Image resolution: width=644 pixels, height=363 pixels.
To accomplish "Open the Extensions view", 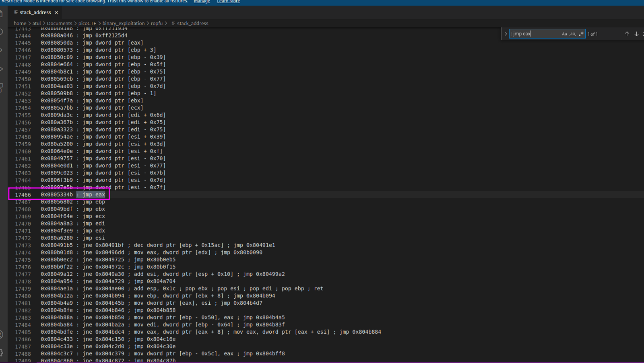I will pyautogui.click(x=2, y=87).
